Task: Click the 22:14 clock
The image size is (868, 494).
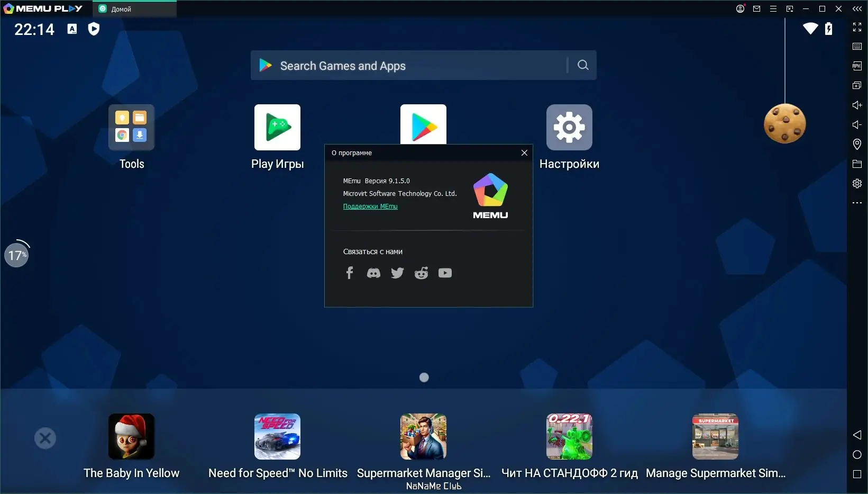Action: pyautogui.click(x=34, y=29)
